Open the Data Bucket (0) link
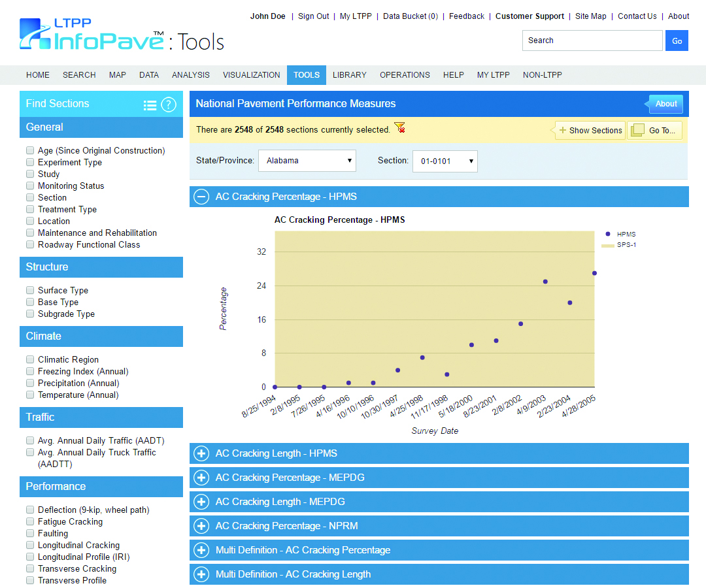706x588 pixels. 411,16
